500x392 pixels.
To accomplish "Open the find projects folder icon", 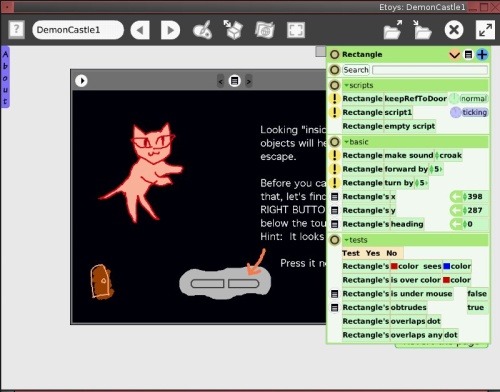I will pos(393,30).
